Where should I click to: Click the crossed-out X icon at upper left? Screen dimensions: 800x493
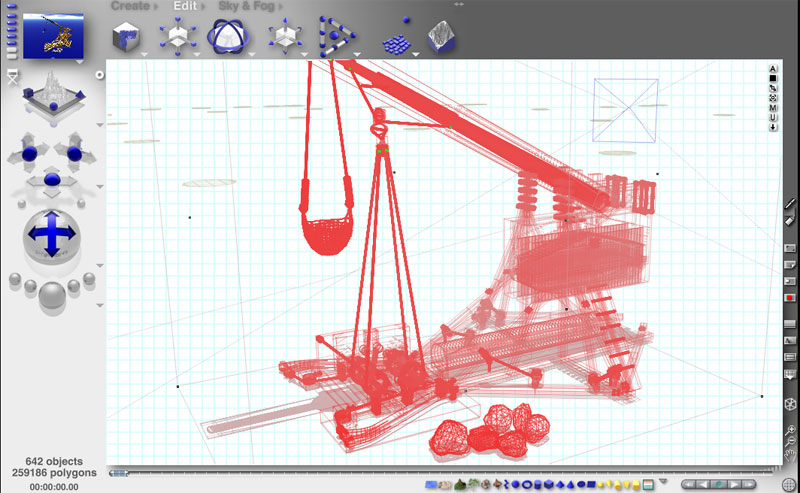pyautogui.click(x=13, y=77)
